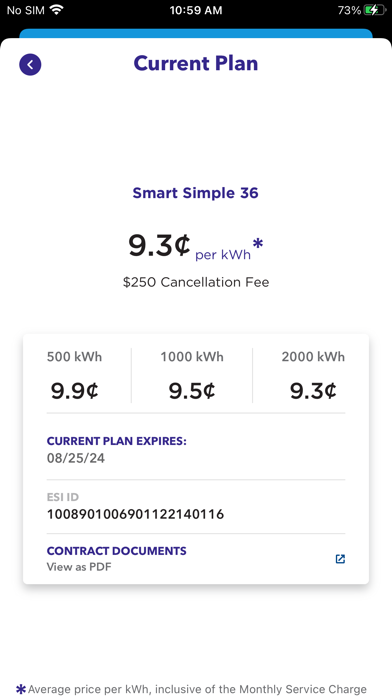Screen dimensions: 392x696
Task: Select the 1000 kWh rate column
Action: click(192, 376)
